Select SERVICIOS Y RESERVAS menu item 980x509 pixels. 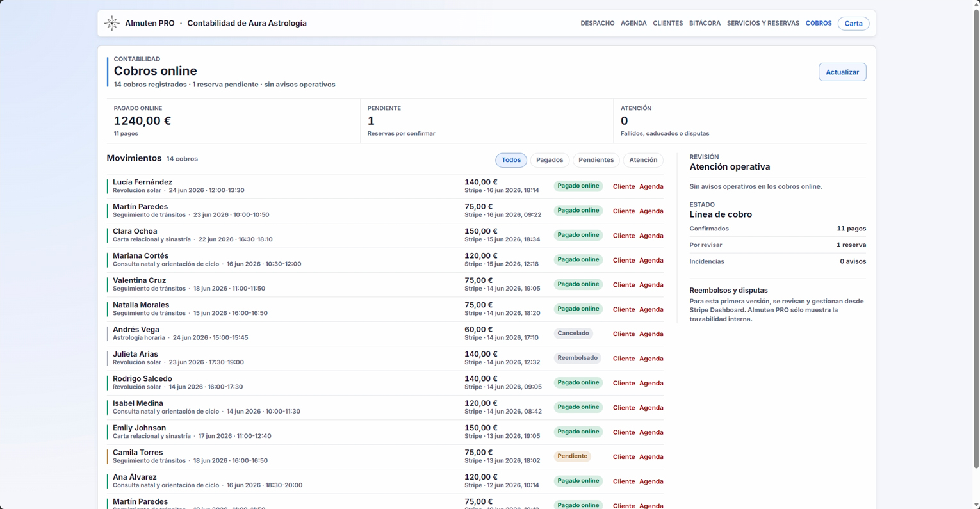coord(763,23)
